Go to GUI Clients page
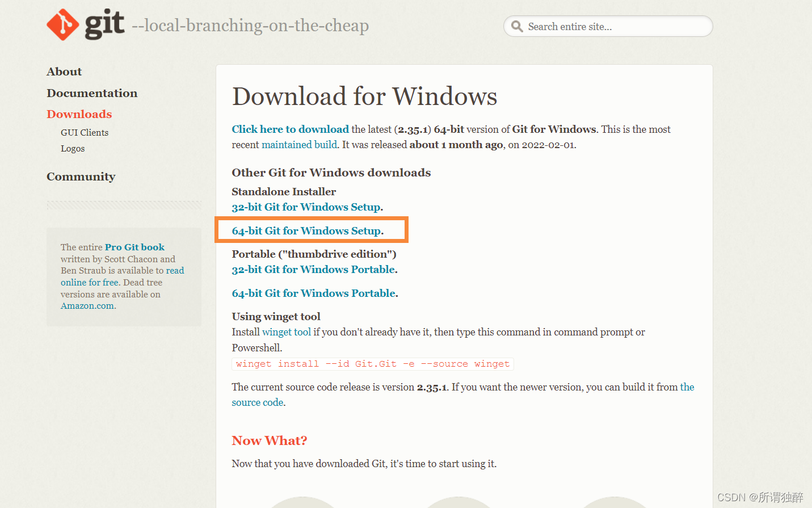 [85, 132]
